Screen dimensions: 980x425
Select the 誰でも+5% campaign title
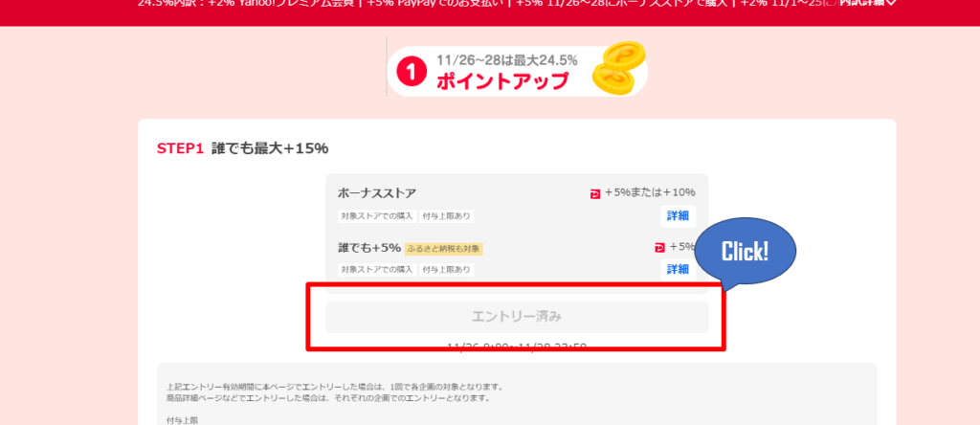[x=369, y=247]
